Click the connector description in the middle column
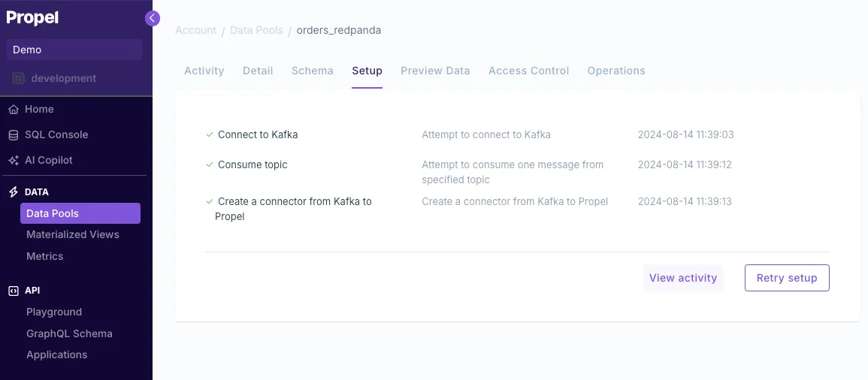868x380 pixels. 515,201
